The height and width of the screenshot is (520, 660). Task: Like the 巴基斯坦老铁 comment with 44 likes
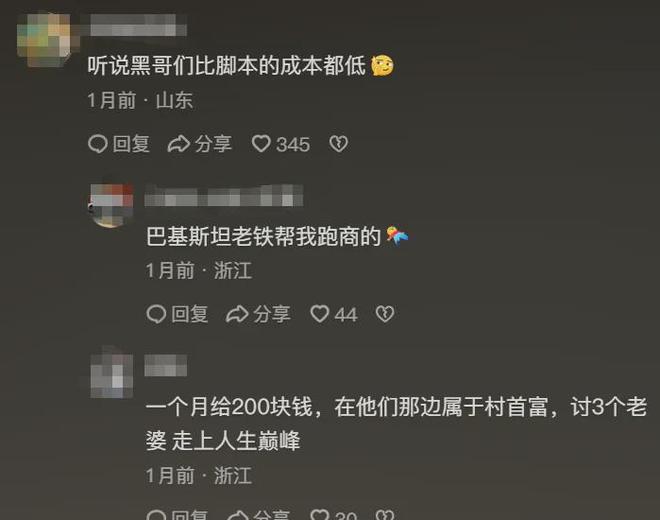pyautogui.click(x=334, y=314)
